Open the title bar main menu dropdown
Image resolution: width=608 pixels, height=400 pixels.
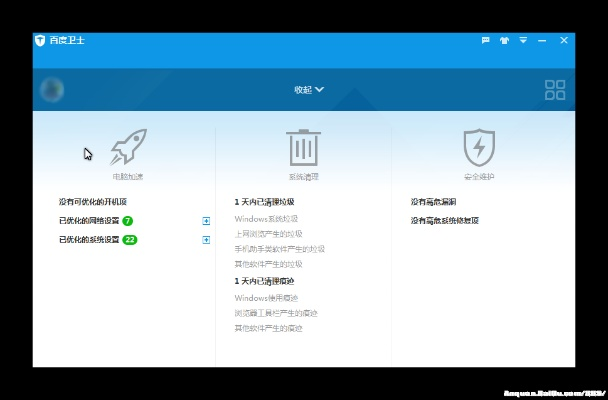[x=522, y=41]
